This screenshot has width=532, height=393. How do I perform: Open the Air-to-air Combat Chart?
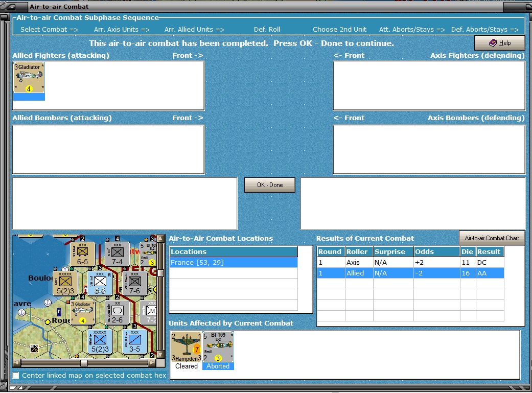[492, 238]
